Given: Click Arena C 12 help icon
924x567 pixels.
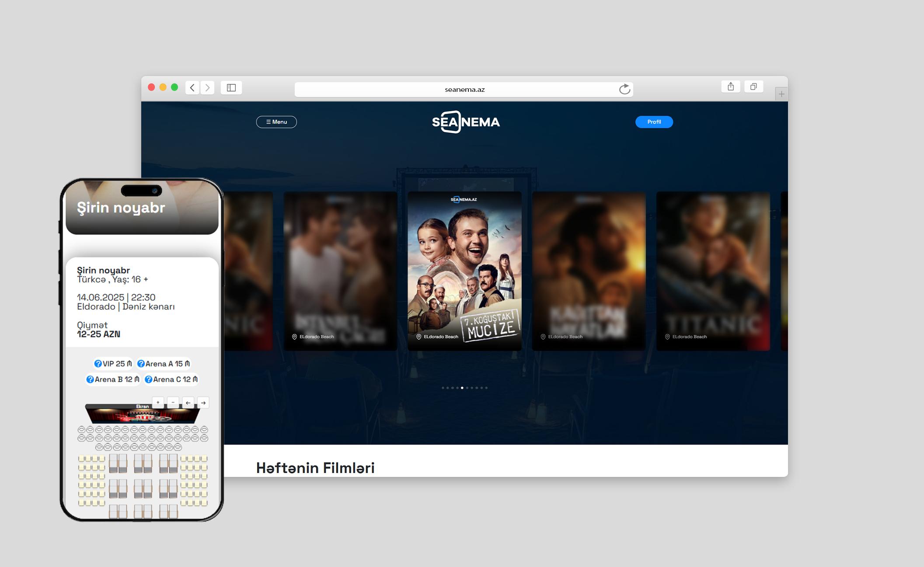Looking at the screenshot, I should 149,379.
